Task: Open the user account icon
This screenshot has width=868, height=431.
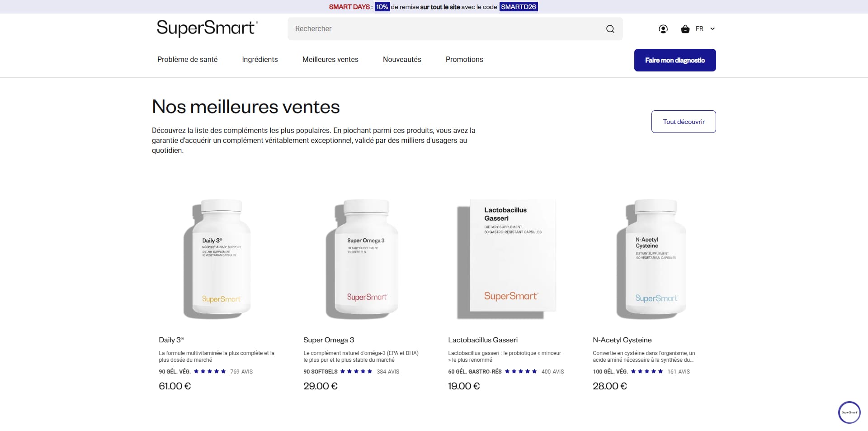Action: coord(663,29)
